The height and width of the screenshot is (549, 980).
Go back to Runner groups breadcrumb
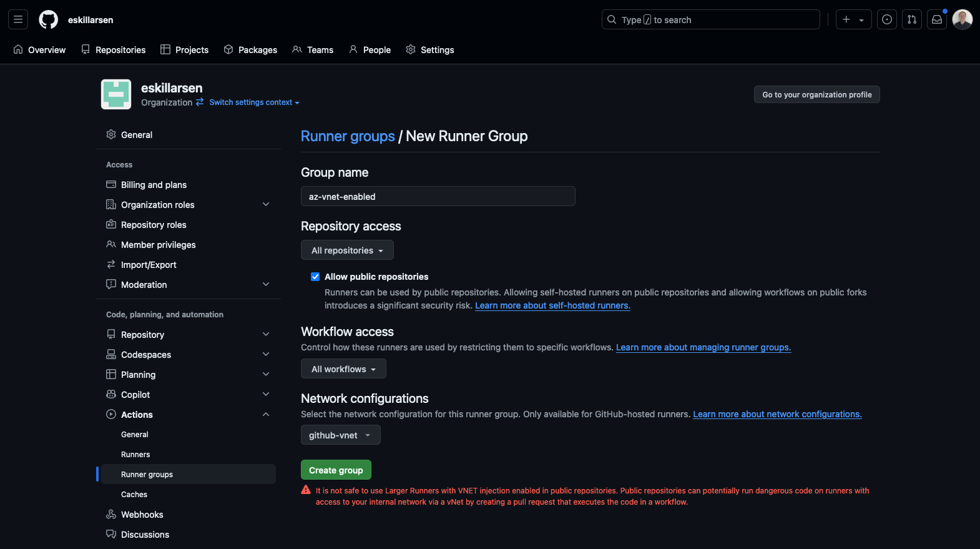(x=348, y=136)
